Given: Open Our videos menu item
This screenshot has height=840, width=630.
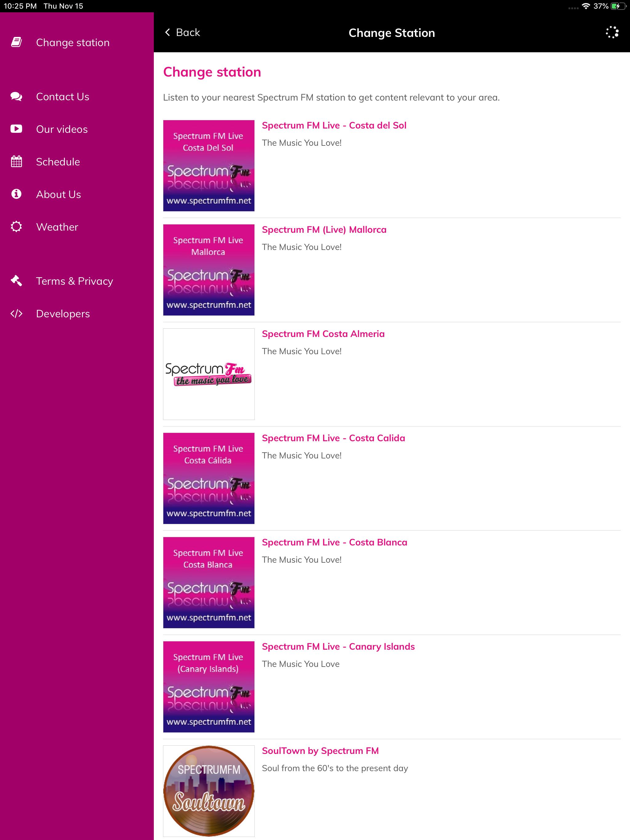Looking at the screenshot, I should (77, 129).
